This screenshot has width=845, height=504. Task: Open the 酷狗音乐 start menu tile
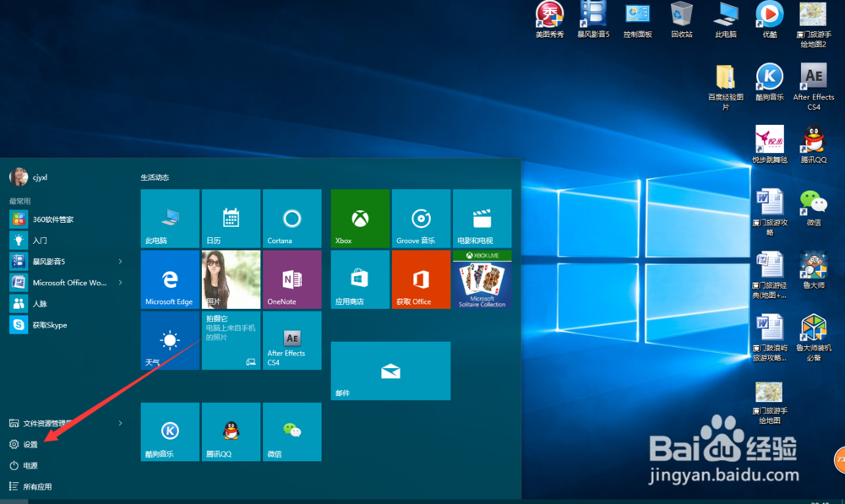click(170, 432)
